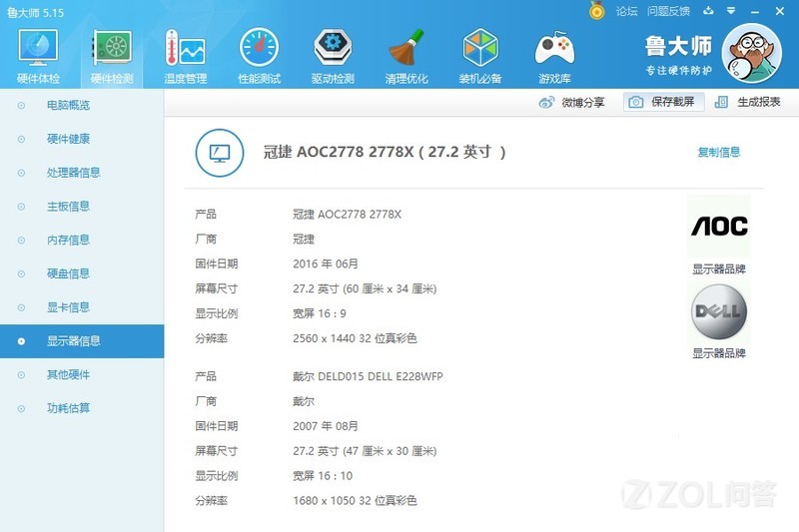
Task: Share via 微博分享 button
Action: pos(571,103)
